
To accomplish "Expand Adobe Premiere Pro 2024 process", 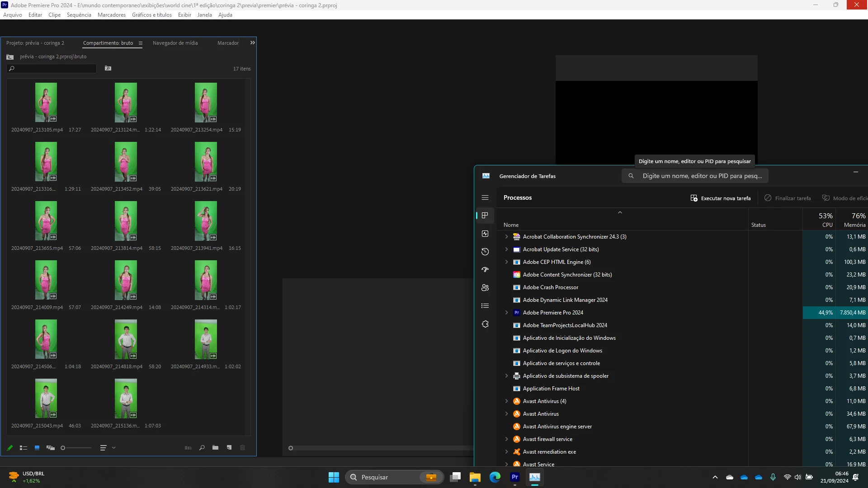I will 506,313.
